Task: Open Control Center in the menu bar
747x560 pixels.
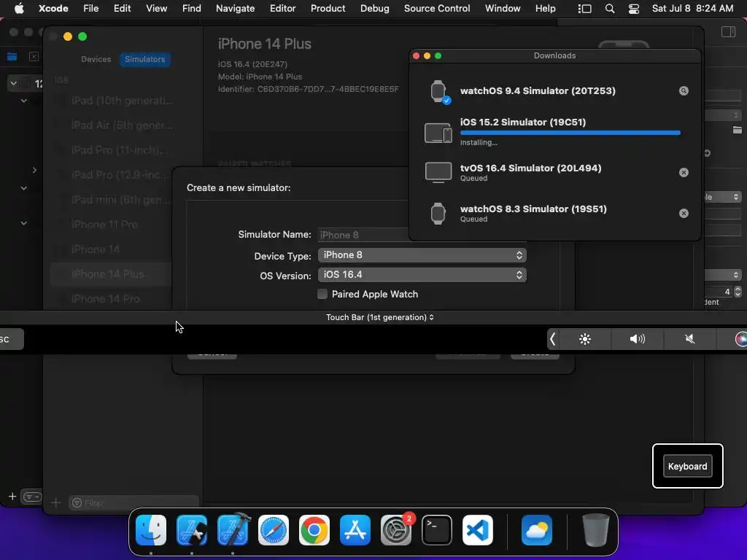Action: pyautogui.click(x=634, y=9)
